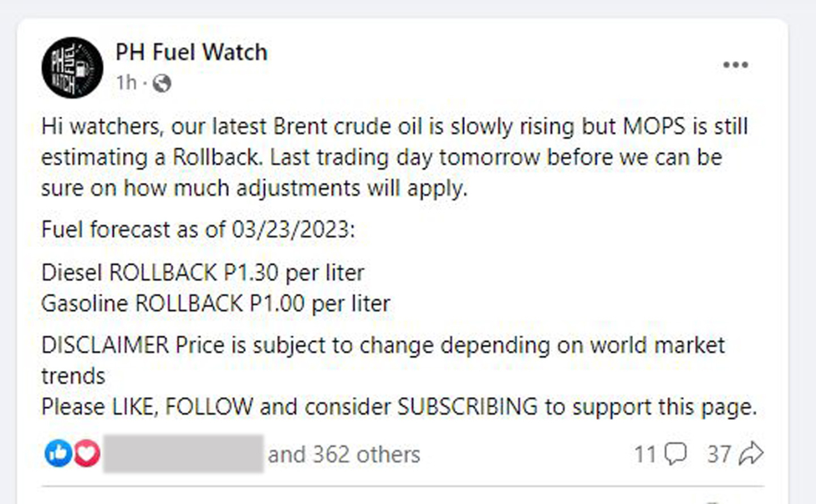This screenshot has height=504, width=816.
Task: Click the blurred reactor name
Action: point(183,454)
